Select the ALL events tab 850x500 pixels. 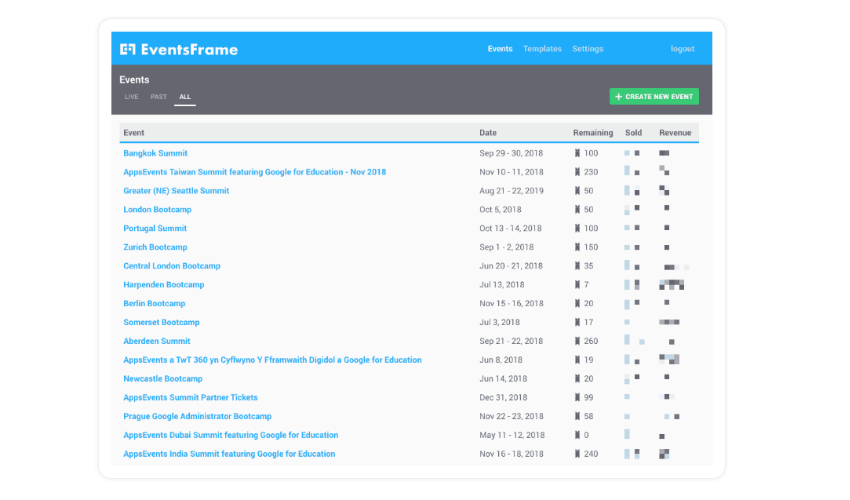pyautogui.click(x=185, y=97)
